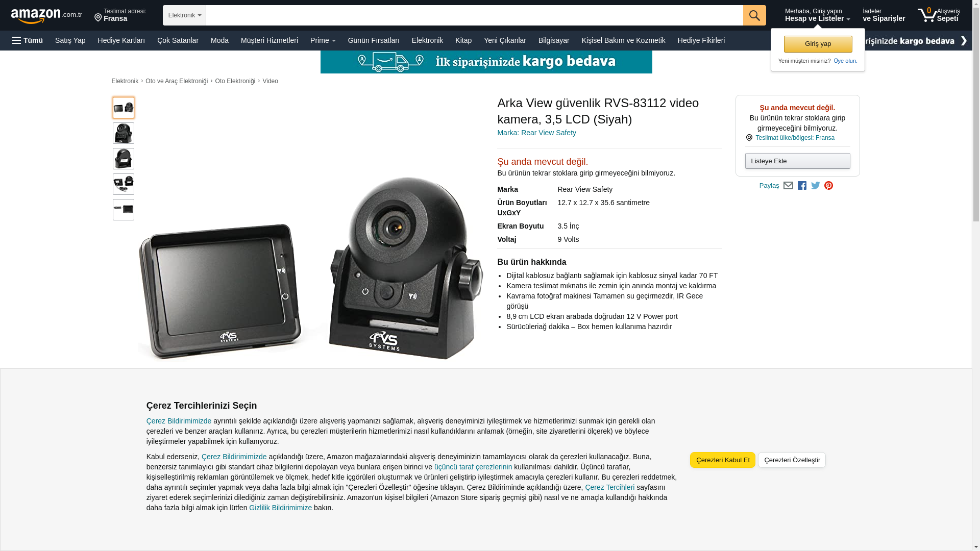This screenshot has width=980, height=551.
Task: Open the Prime dropdown menu
Action: click(323, 40)
